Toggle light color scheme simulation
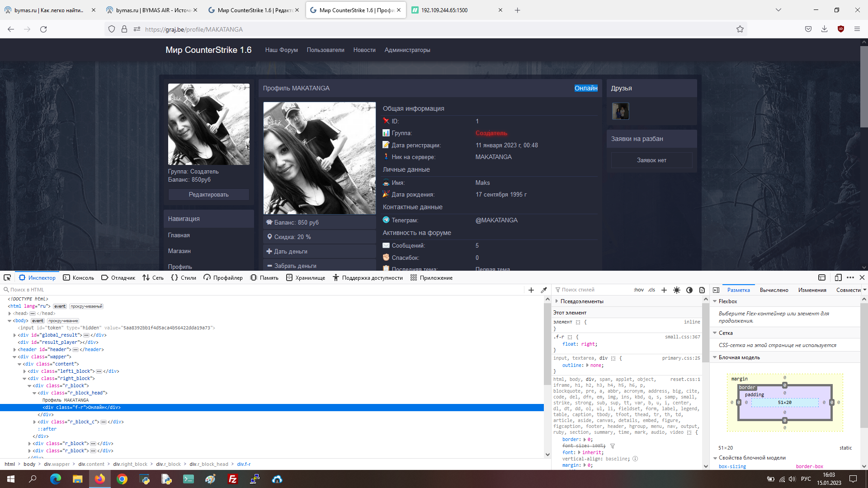This screenshot has height=488, width=868. pyautogui.click(x=677, y=290)
